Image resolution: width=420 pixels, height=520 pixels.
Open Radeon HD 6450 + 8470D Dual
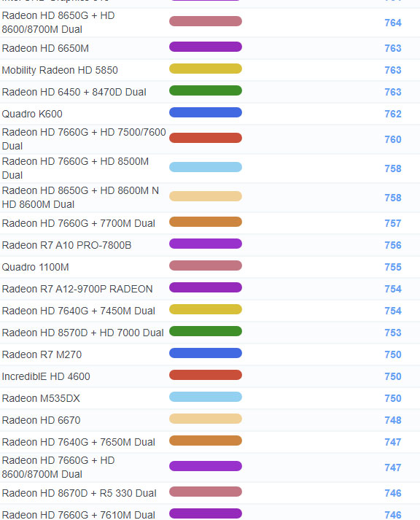coord(74,92)
